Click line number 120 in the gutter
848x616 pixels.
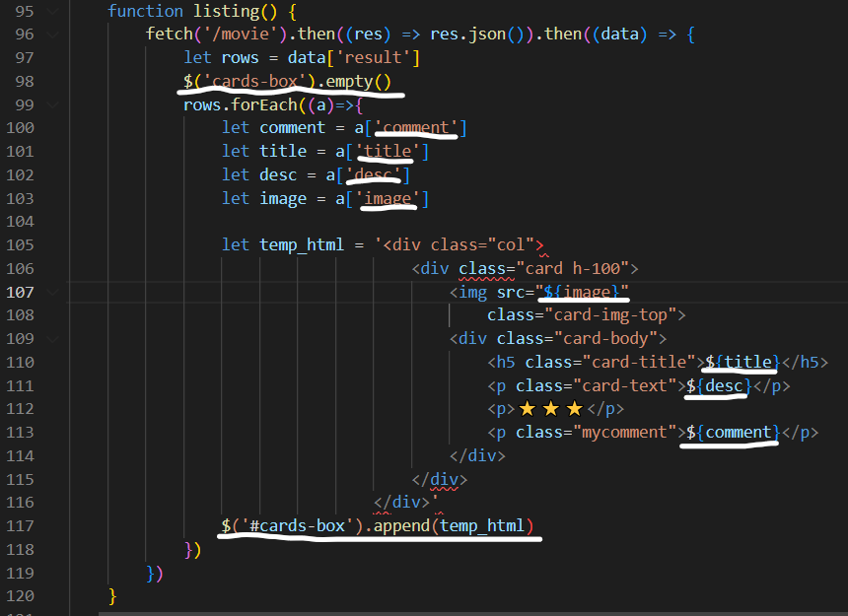coord(20,596)
